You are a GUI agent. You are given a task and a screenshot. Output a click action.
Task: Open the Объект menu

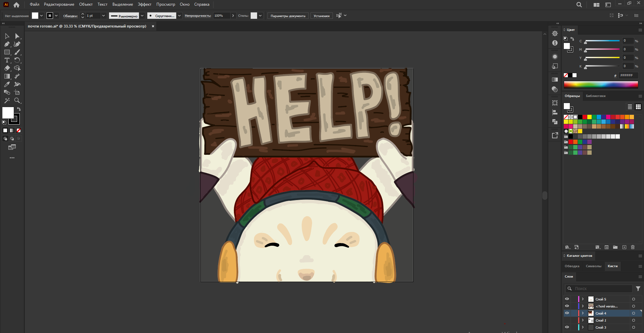tap(86, 4)
